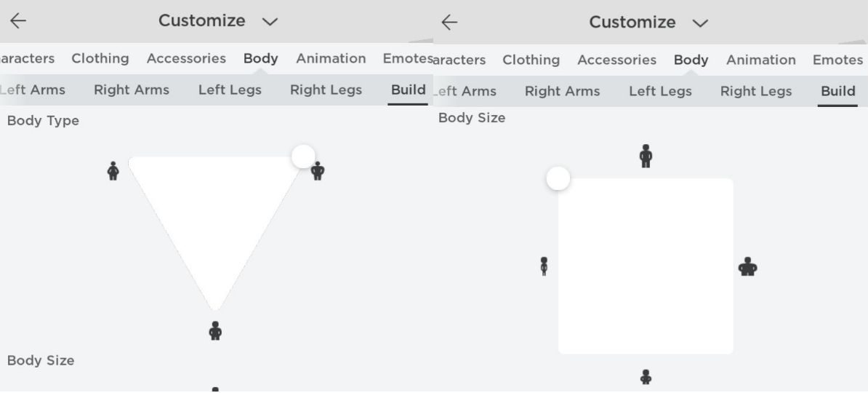The height and width of the screenshot is (393, 868).
Task: Open the Customize chevron menu in right screen
Action: click(700, 23)
